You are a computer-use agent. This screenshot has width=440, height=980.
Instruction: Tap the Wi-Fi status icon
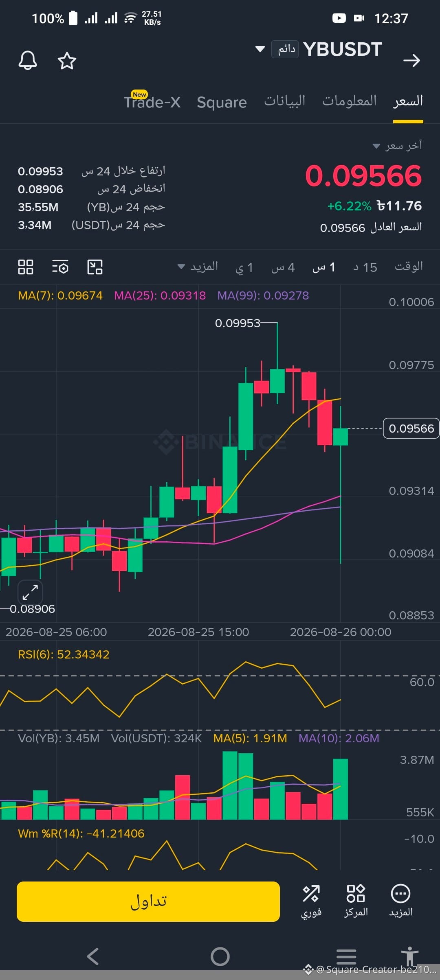point(130,18)
